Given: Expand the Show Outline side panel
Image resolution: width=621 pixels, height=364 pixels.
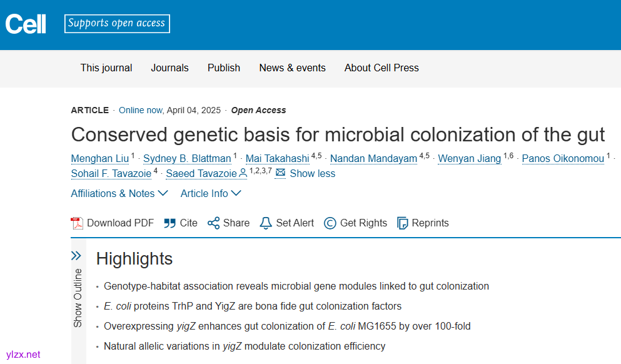Looking at the screenshot, I should tap(76, 256).
